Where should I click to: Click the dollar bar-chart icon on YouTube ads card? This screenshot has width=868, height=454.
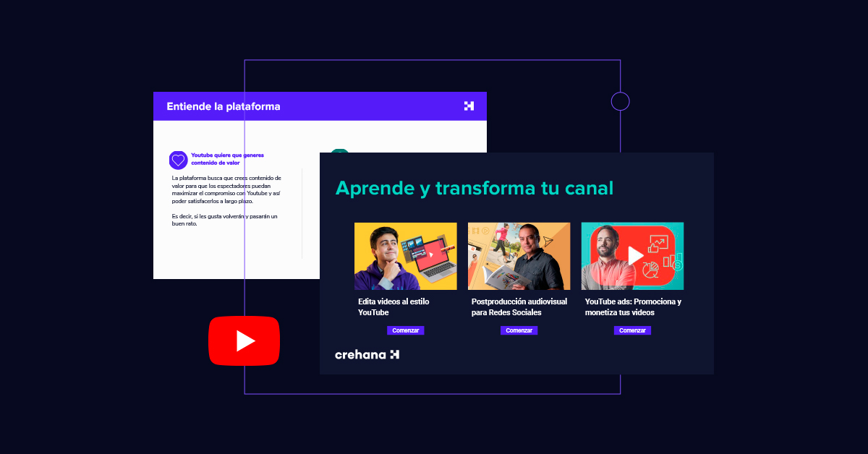(672, 263)
